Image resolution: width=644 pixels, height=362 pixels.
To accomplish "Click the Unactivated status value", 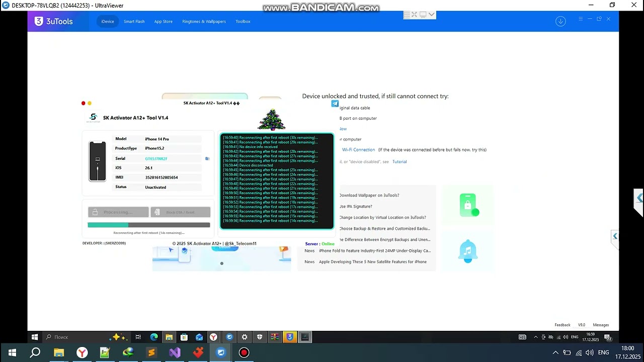I will [x=155, y=187].
